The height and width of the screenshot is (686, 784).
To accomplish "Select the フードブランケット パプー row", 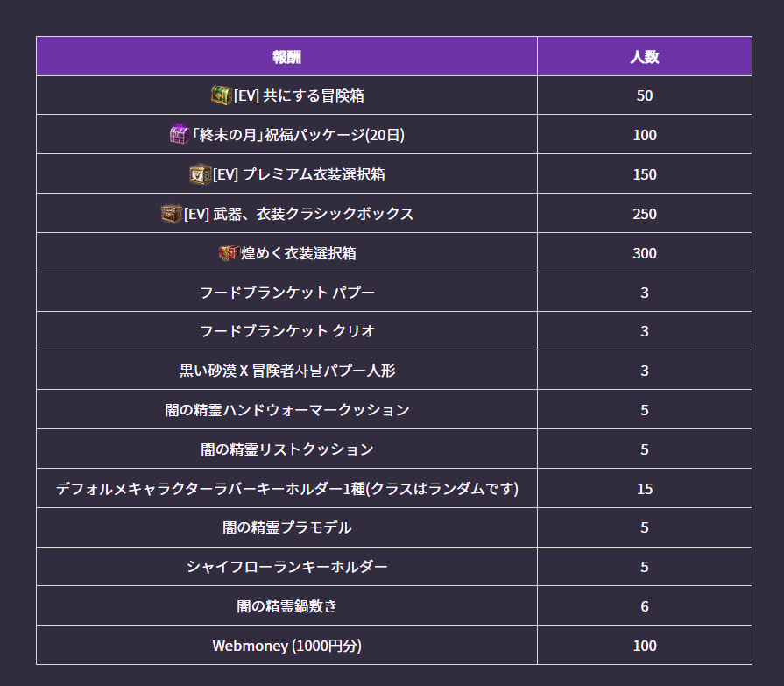I will click(394, 292).
